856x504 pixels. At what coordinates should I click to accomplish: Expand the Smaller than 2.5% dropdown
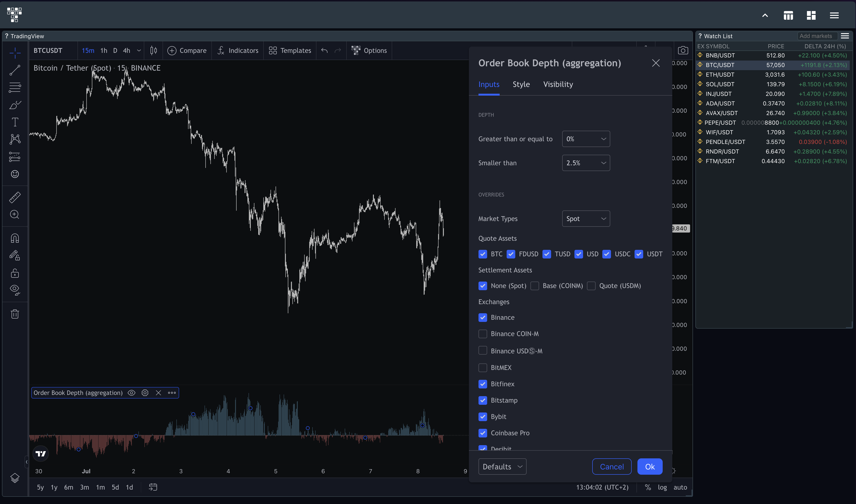point(586,163)
